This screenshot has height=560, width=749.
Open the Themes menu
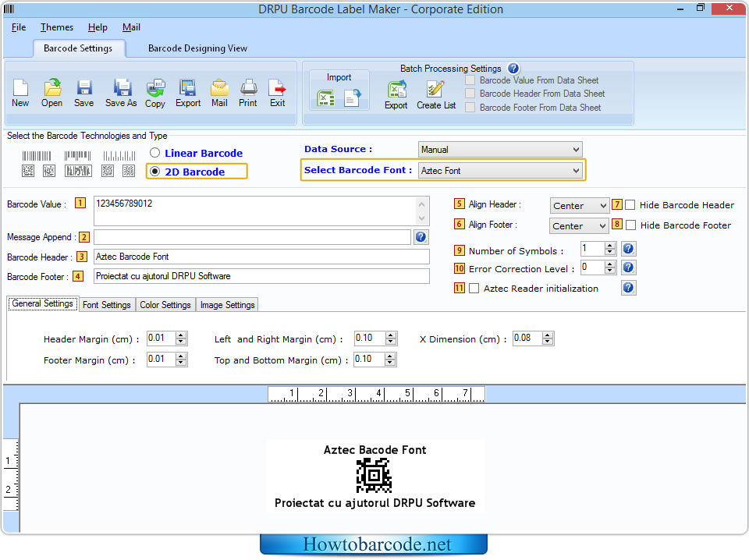57,27
